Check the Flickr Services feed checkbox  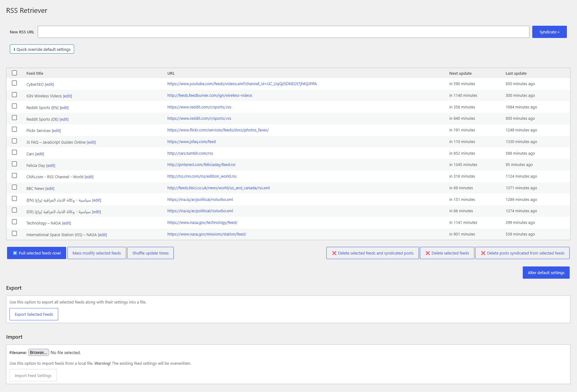click(14, 129)
